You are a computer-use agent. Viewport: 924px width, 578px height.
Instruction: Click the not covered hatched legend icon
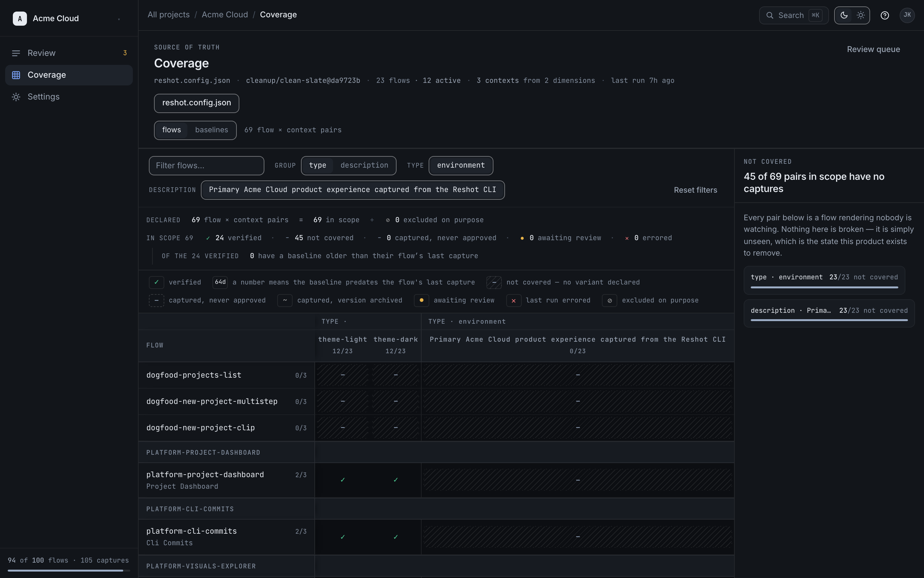pos(494,283)
